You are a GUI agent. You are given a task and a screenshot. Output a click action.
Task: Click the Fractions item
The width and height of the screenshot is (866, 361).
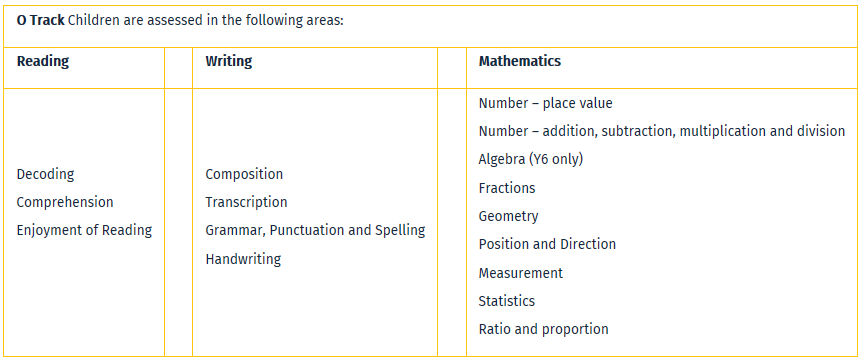(507, 188)
